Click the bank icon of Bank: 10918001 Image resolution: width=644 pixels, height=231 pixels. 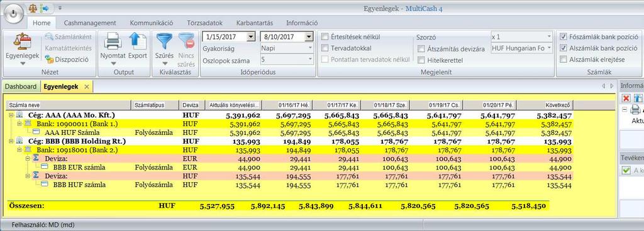tap(28, 150)
